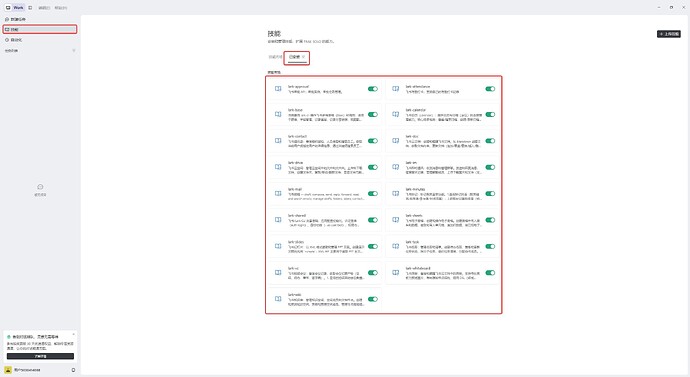Viewport: 690px width, 377px height.
Task: Click the lark-attendance skill book icon
Action: click(396, 89)
